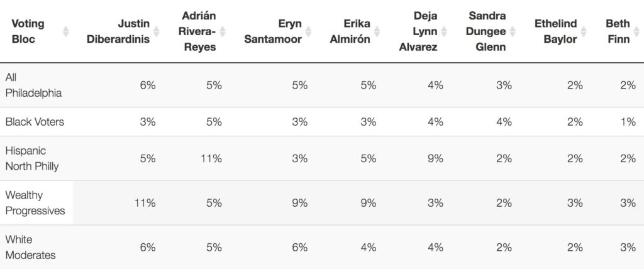Click the Hispanic North Philly row label
This screenshot has width=644, height=269.
point(35,158)
